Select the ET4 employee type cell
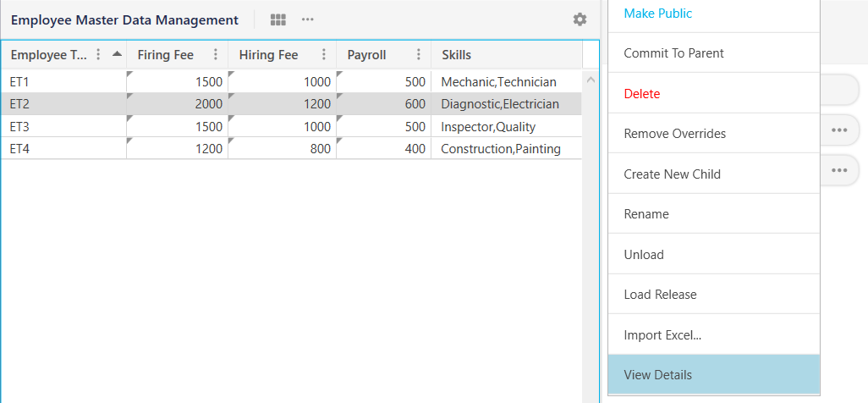The image size is (868, 403). (x=63, y=148)
